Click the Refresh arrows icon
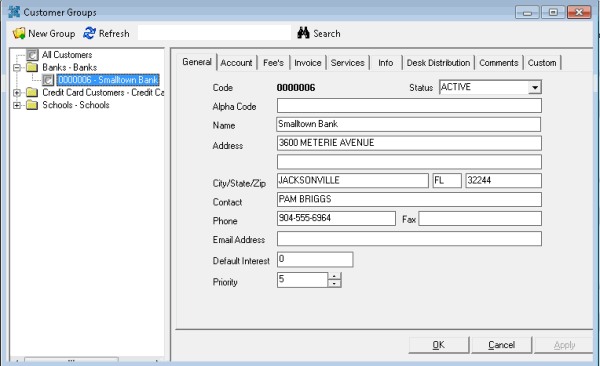This screenshot has height=366, width=600. click(89, 33)
